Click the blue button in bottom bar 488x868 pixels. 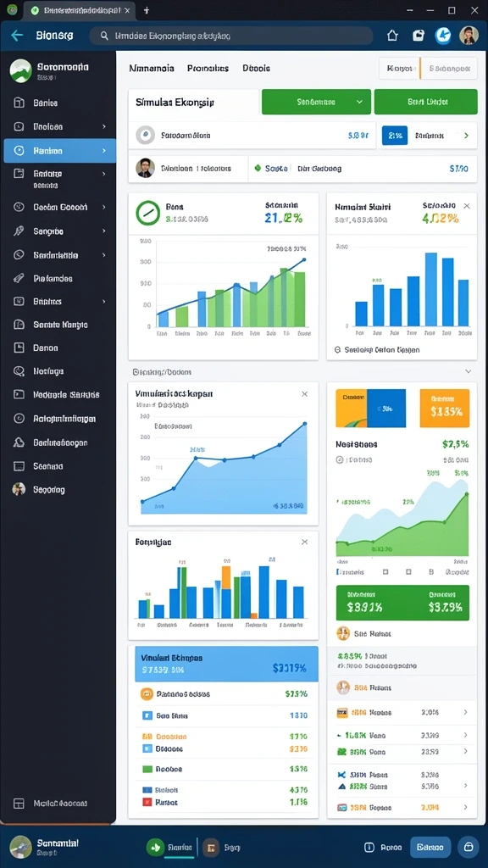click(x=430, y=847)
